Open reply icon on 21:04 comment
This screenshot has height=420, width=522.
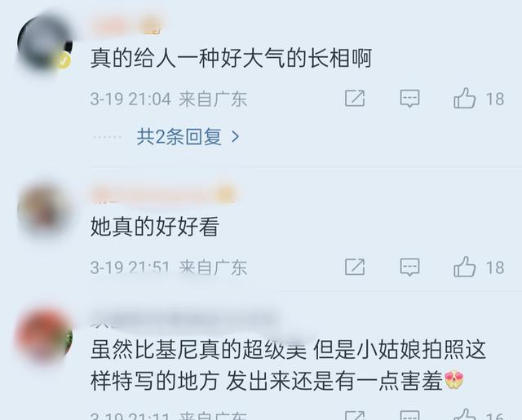[x=409, y=99]
